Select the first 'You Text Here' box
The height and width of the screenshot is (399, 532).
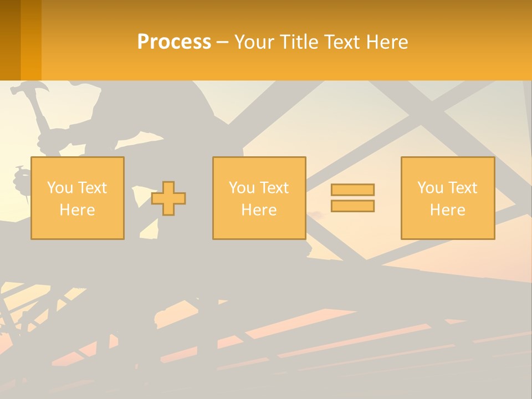click(78, 198)
